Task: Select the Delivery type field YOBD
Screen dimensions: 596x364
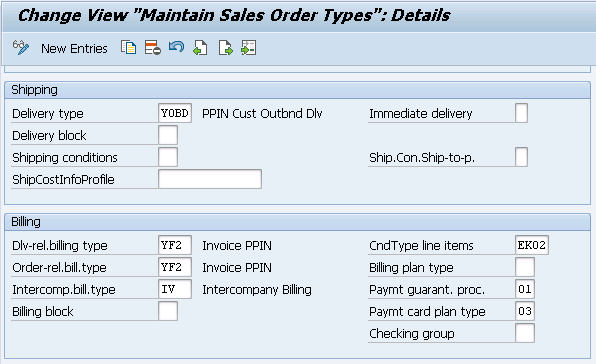Action: click(175, 113)
